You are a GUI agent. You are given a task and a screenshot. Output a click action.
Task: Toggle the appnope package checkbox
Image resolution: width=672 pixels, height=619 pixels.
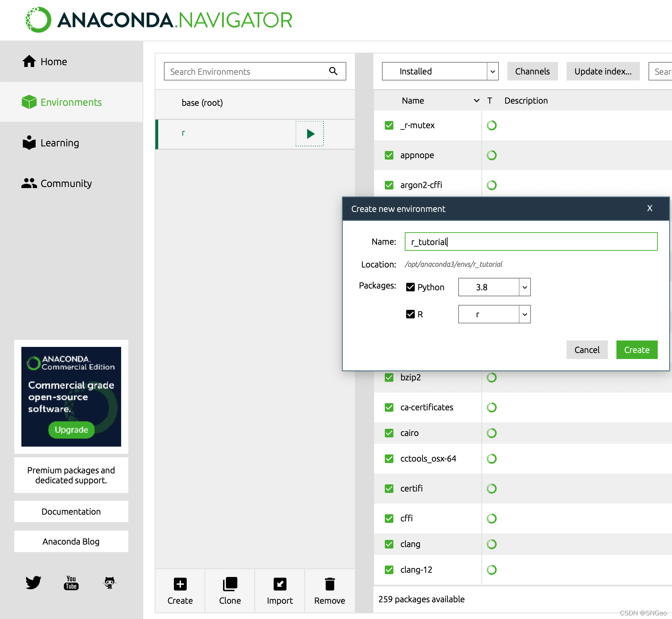tap(389, 155)
